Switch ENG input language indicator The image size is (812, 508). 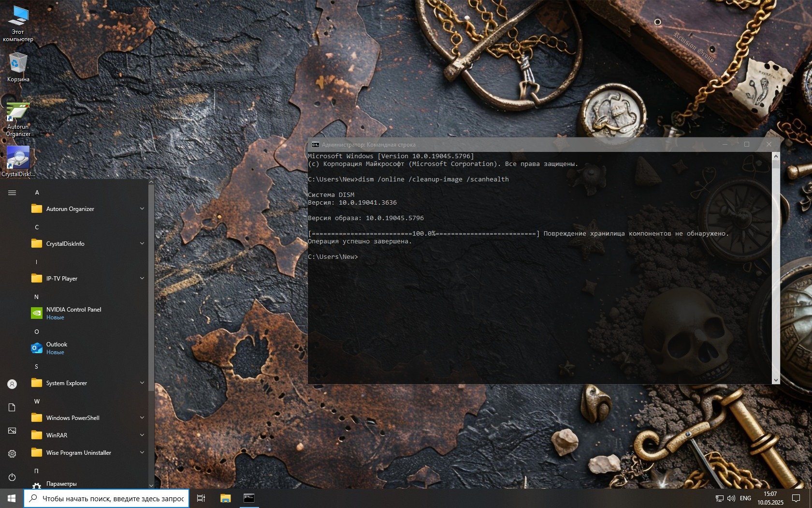click(745, 498)
